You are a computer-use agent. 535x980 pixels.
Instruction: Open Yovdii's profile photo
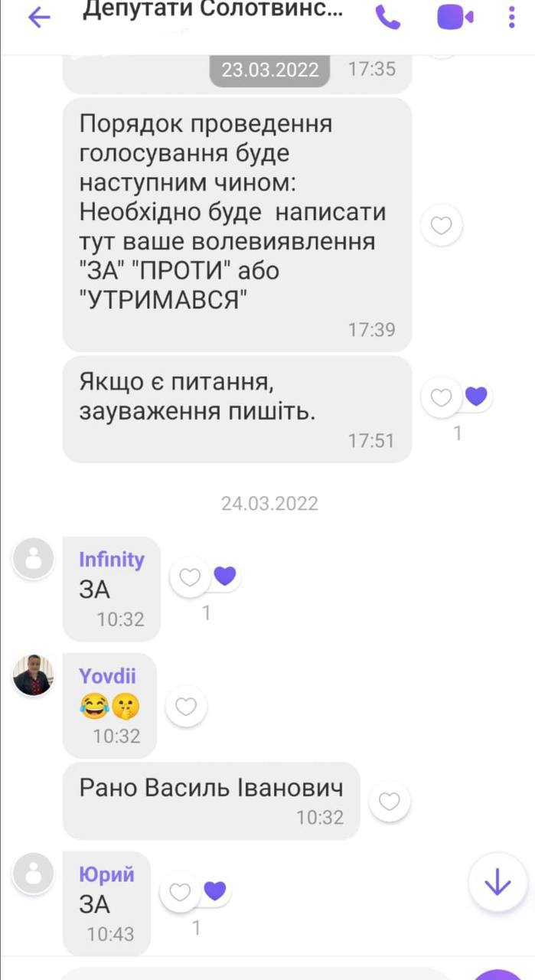pos(34,675)
